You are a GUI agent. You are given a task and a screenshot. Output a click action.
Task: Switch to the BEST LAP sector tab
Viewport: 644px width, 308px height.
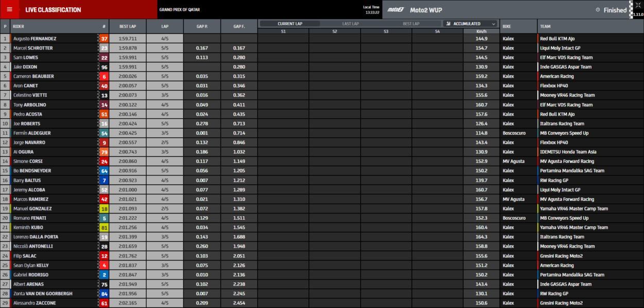411,24
